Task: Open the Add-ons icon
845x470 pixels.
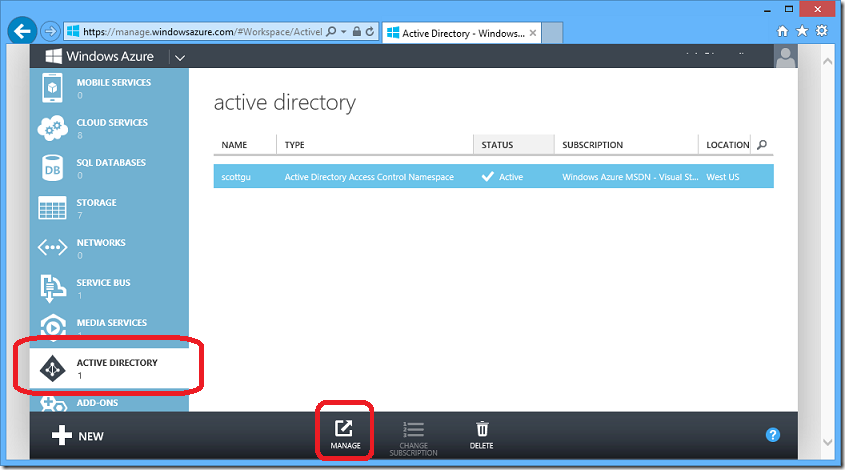Action: [x=53, y=404]
